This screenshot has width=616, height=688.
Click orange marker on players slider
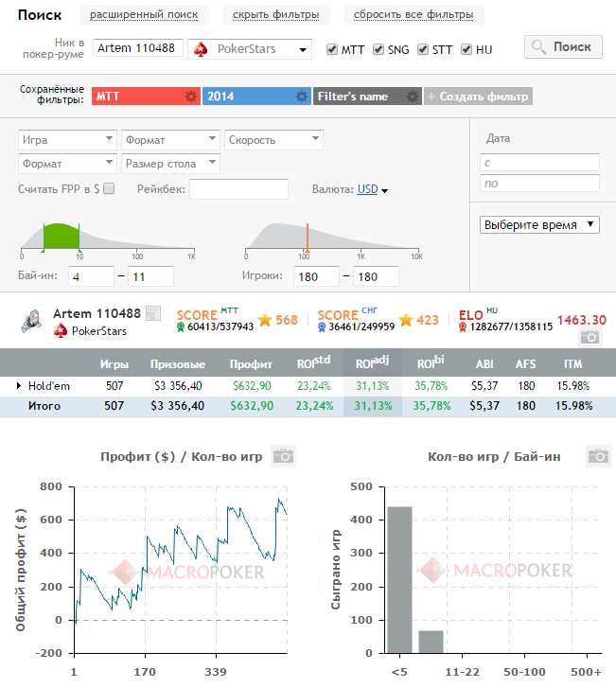pos(308,238)
